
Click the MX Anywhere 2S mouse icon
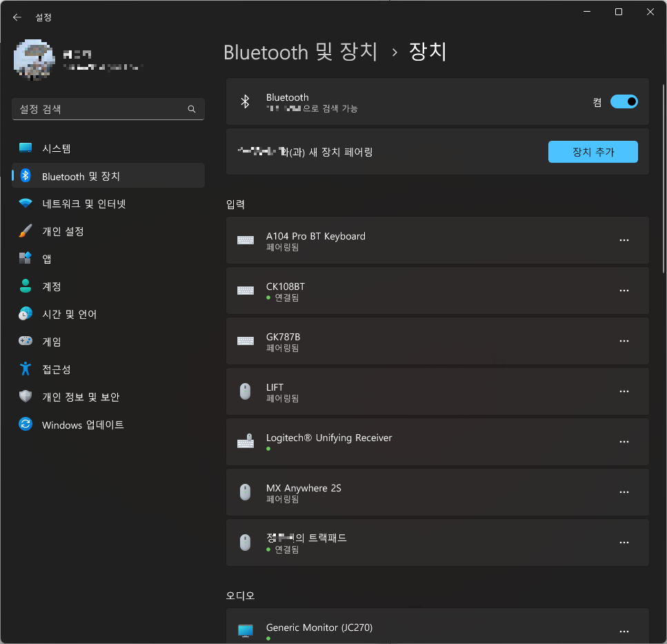pyautogui.click(x=245, y=492)
